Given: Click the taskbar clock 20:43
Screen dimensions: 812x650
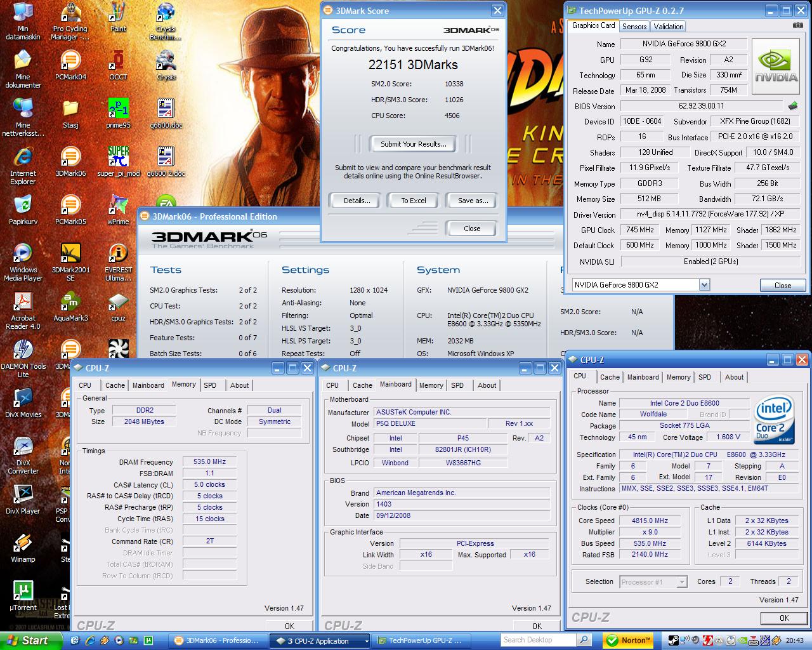Looking at the screenshot, I should tap(794, 640).
